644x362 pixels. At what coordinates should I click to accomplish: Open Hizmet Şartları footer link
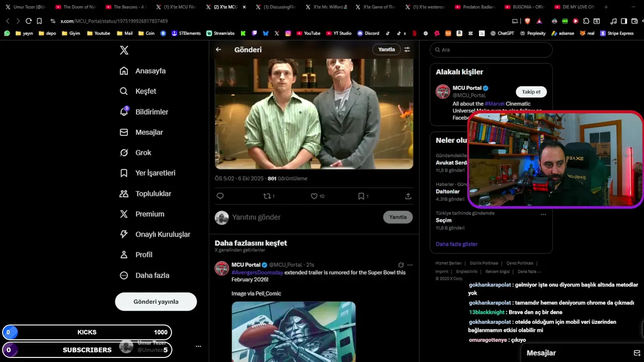(448, 263)
